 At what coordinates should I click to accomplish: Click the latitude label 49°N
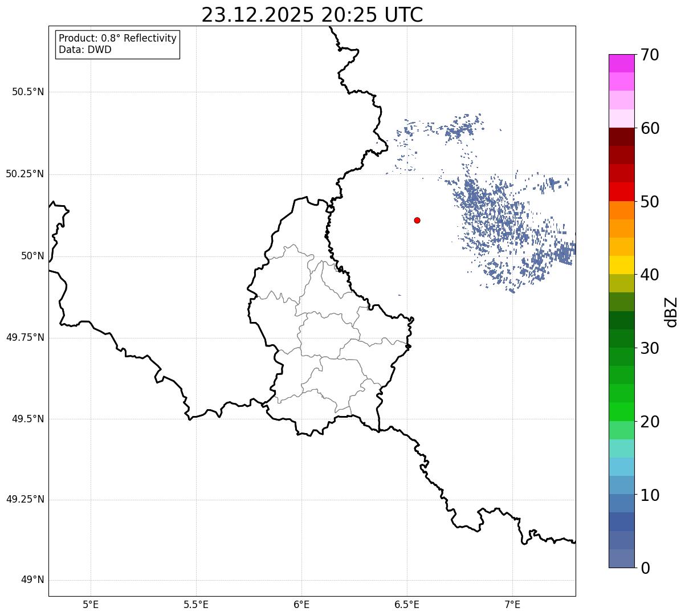point(32,580)
